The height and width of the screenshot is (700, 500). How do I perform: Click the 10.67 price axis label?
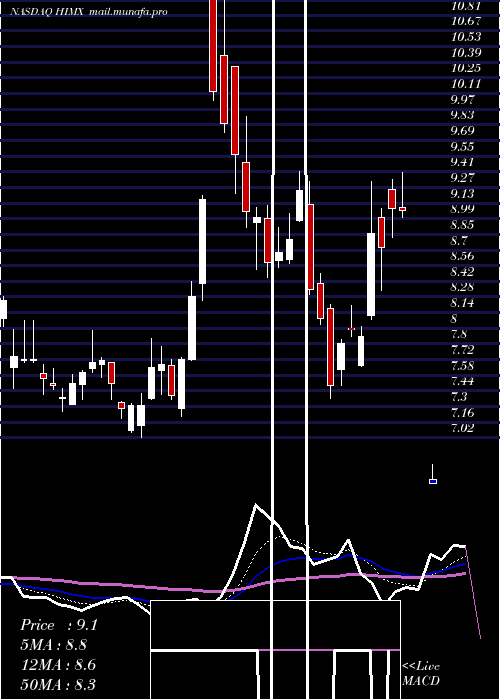[466, 21]
